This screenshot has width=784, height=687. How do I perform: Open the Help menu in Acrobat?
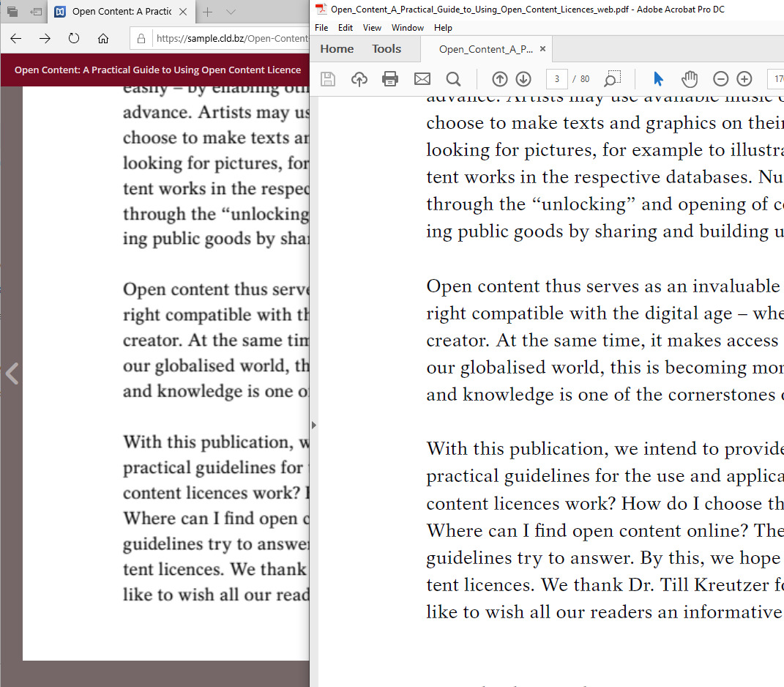(443, 28)
